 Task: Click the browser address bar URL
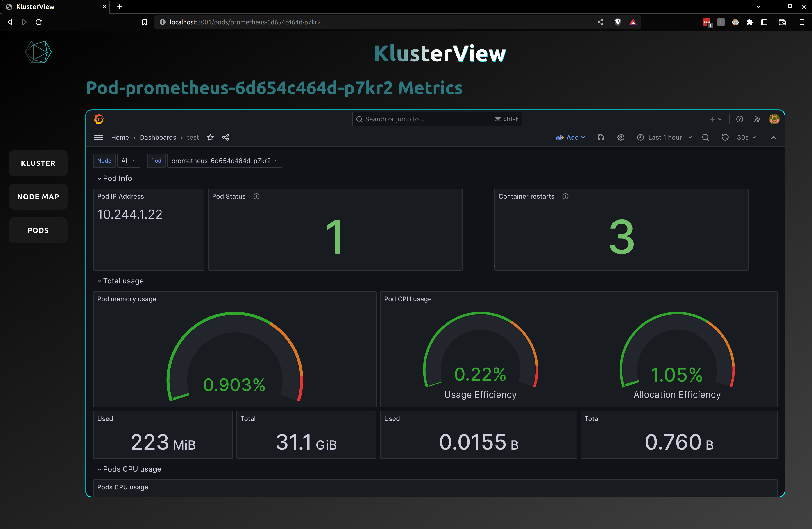pyautogui.click(x=245, y=22)
